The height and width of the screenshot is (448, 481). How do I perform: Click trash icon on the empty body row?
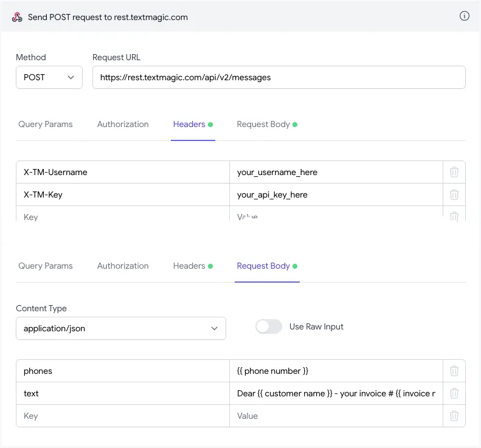click(x=454, y=416)
